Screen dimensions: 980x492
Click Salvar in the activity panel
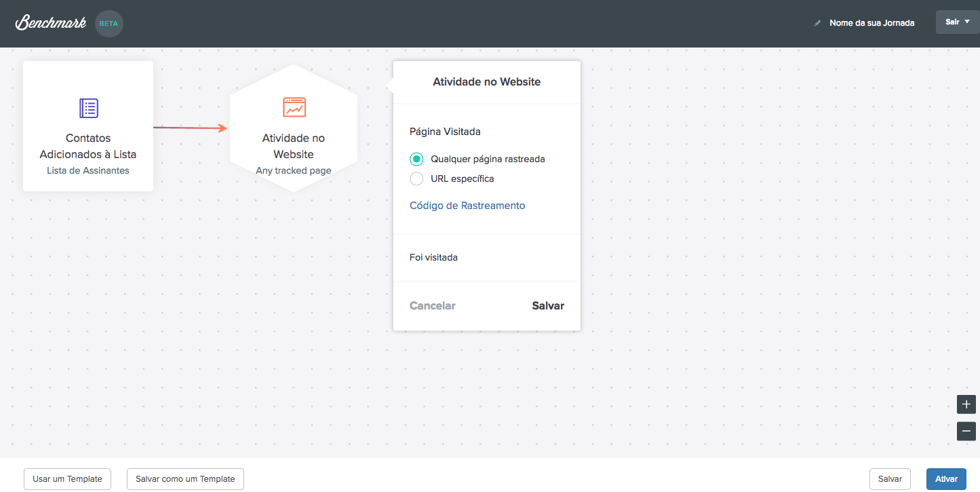(548, 306)
